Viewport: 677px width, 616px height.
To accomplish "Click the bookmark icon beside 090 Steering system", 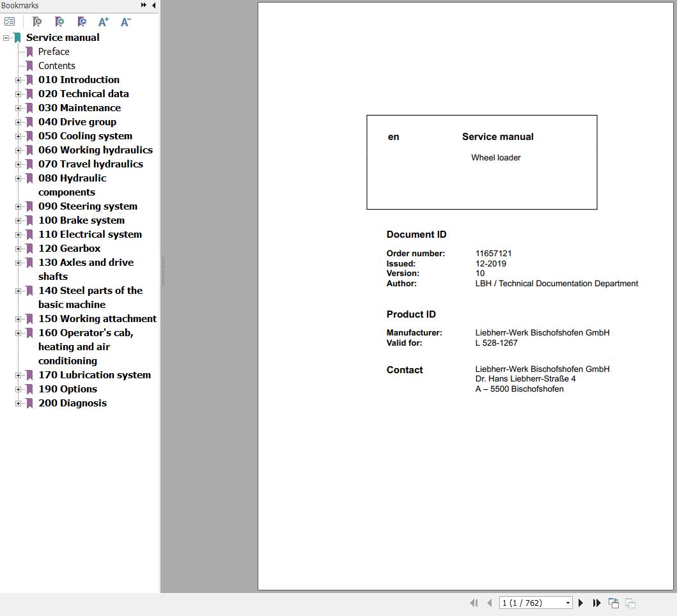I will pyautogui.click(x=30, y=207).
